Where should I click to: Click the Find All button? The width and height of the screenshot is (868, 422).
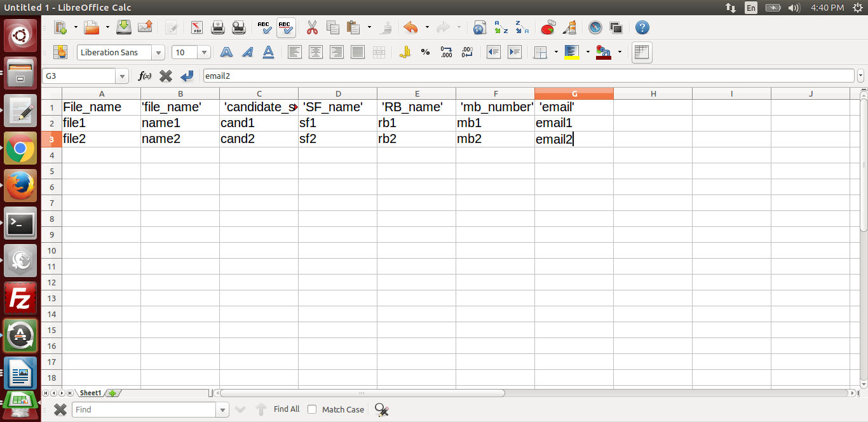(286, 409)
